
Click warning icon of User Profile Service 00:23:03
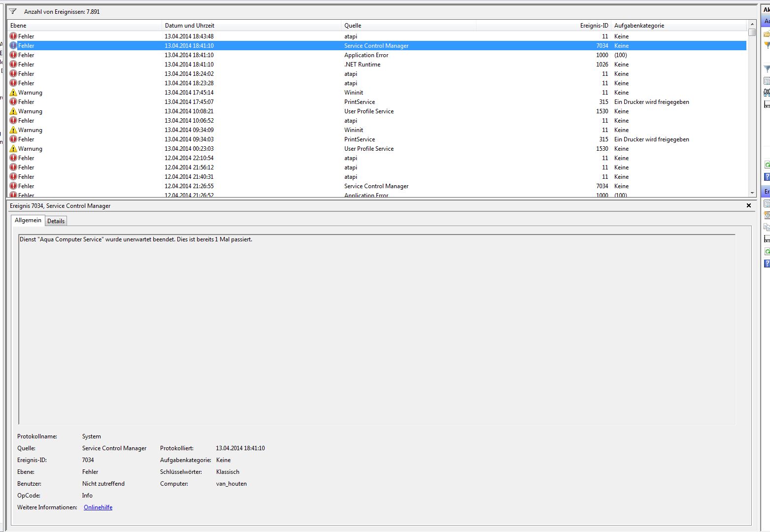(13, 148)
